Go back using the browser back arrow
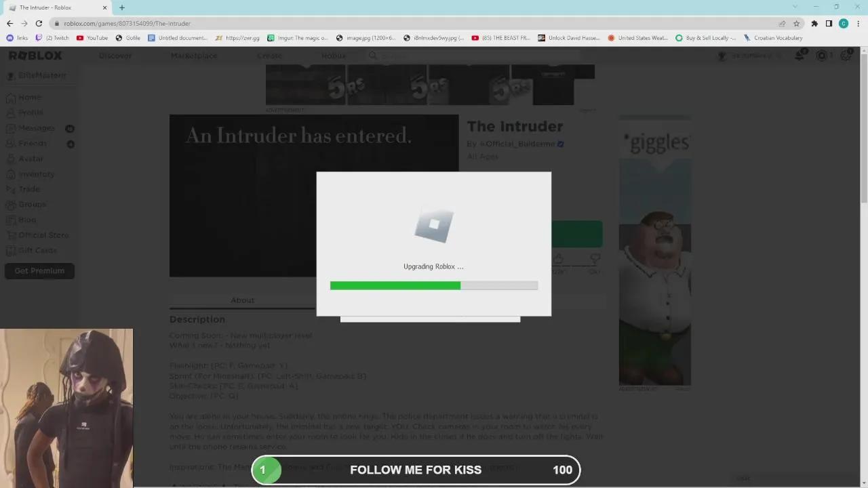 click(9, 23)
